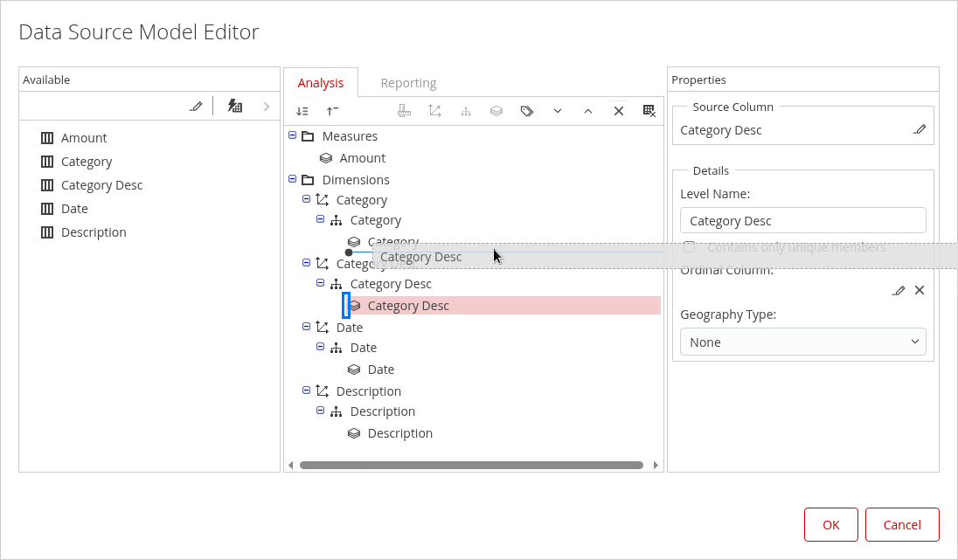The height and width of the screenshot is (560, 958).
Task: Collapse the Date dimension node
Action: point(306,327)
